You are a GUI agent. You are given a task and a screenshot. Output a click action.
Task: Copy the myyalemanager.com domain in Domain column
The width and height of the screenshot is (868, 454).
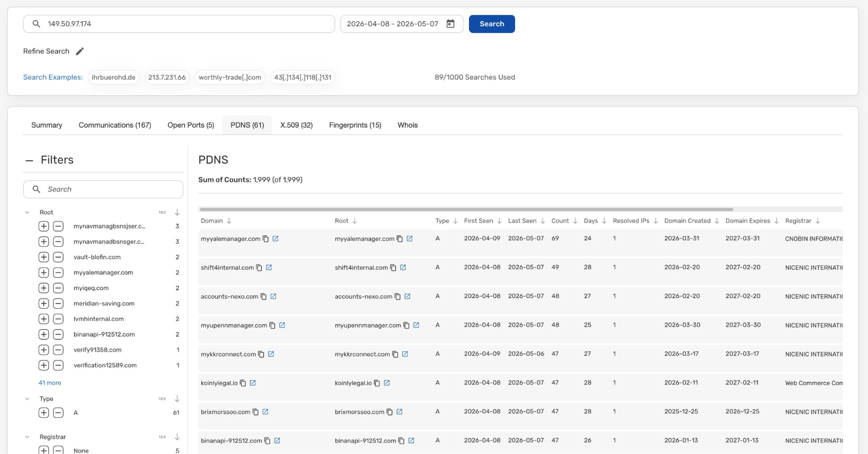coord(266,239)
